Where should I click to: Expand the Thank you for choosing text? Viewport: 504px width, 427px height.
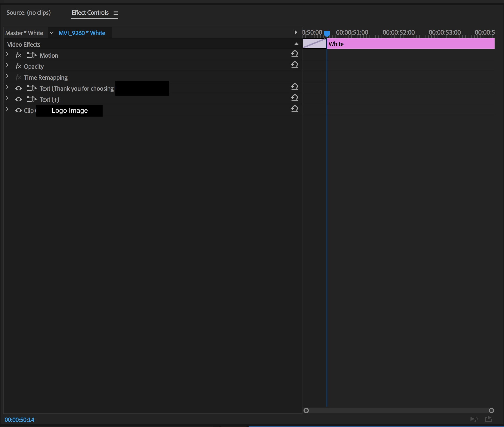(x=7, y=87)
